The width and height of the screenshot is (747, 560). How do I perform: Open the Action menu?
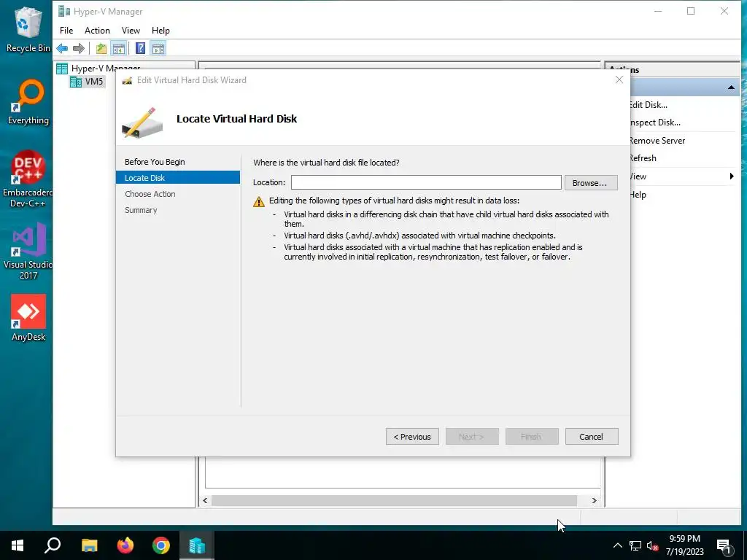click(97, 31)
